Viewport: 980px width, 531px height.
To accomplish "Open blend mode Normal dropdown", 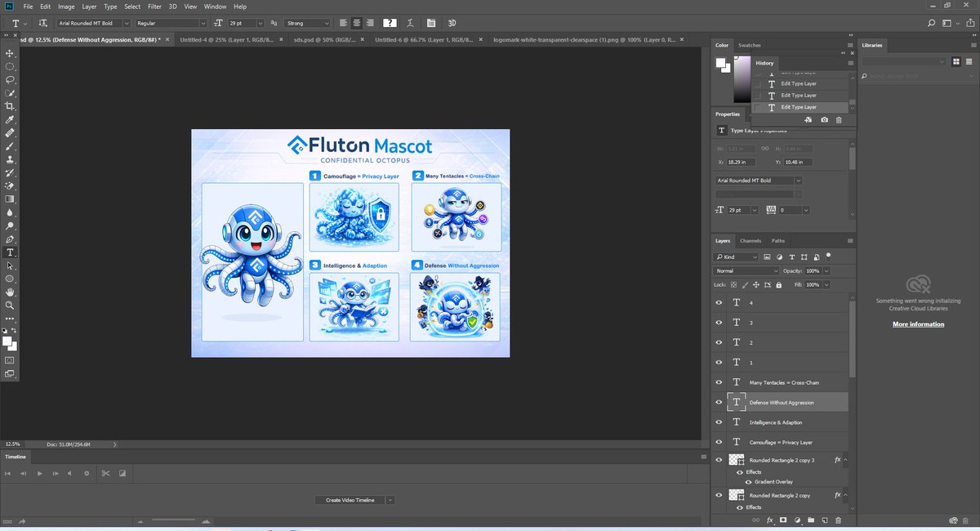I will coord(746,270).
